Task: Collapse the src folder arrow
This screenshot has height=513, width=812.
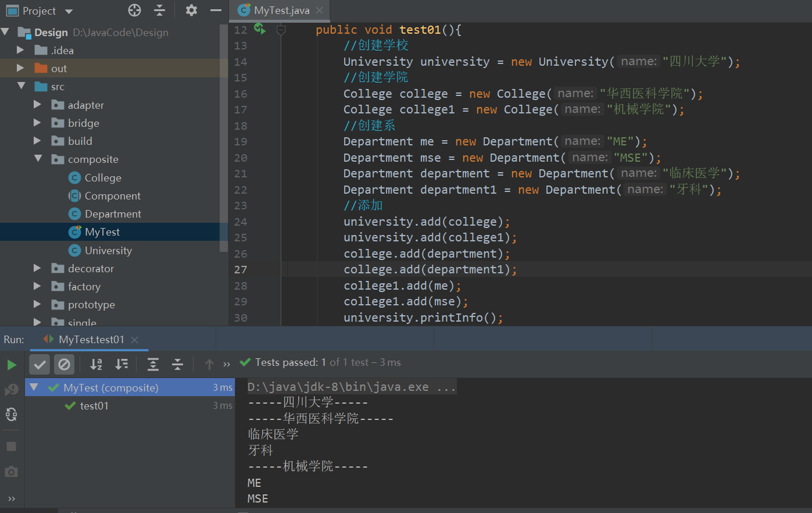Action: [22, 86]
